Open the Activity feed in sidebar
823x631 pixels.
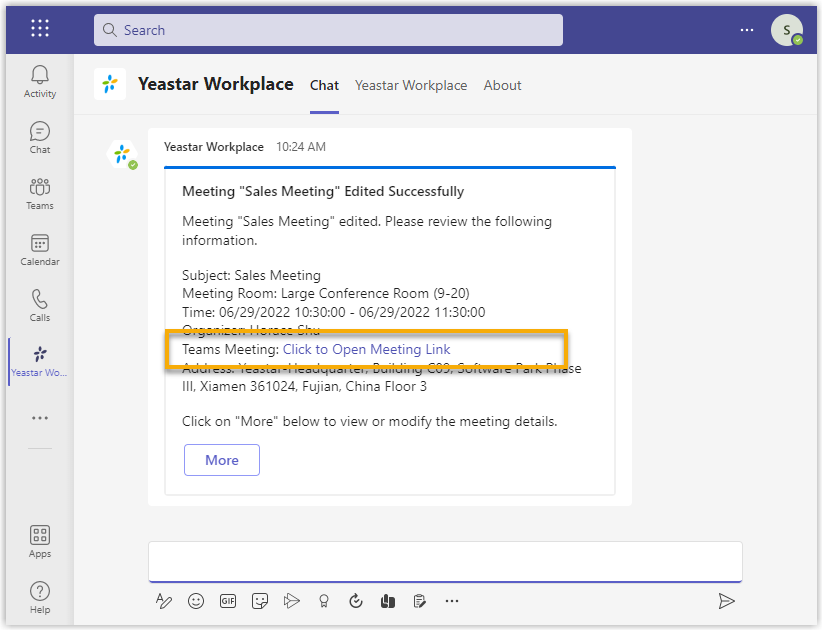tap(40, 81)
